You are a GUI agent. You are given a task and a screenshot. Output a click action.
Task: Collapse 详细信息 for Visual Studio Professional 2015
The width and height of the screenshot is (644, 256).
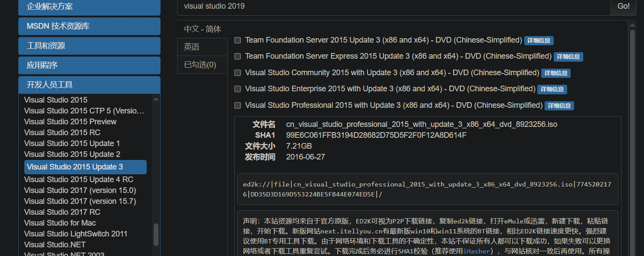(559, 106)
